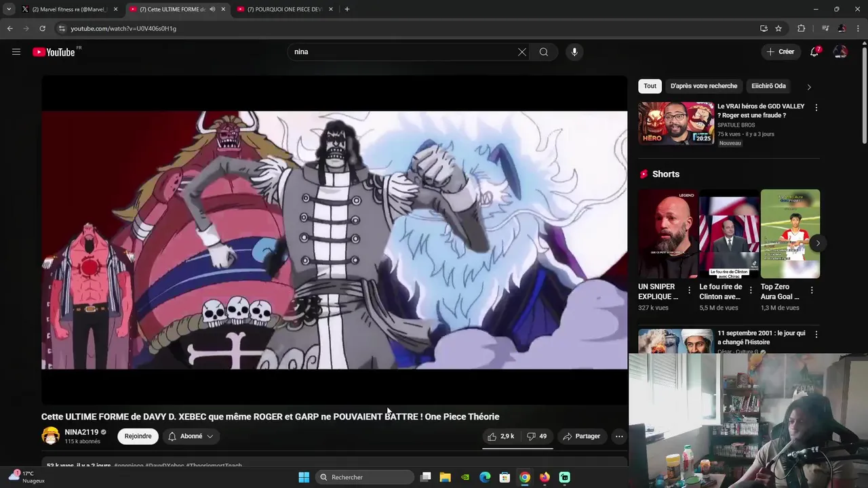The width and height of the screenshot is (868, 488).
Task: Select D'après votre recherche chip
Action: point(704,86)
